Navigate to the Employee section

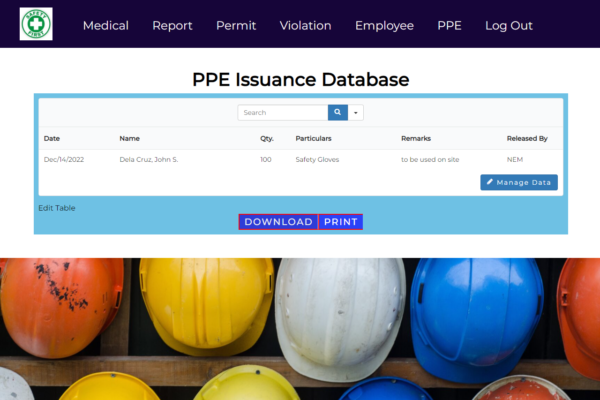384,26
